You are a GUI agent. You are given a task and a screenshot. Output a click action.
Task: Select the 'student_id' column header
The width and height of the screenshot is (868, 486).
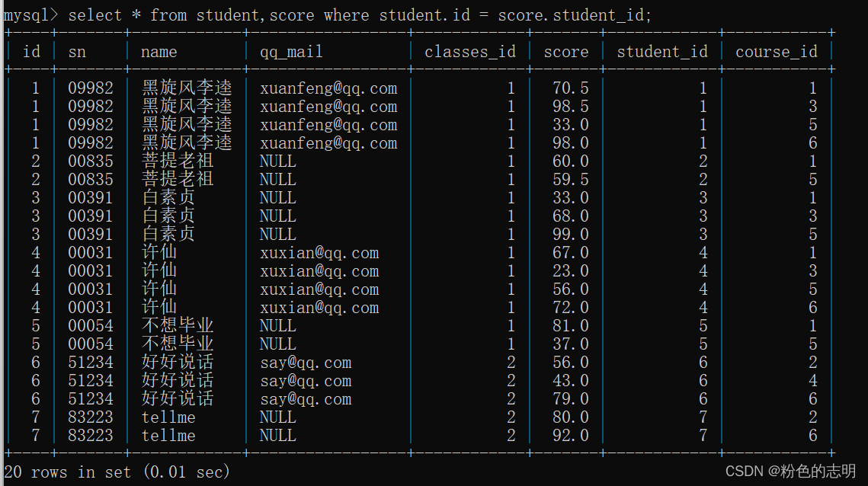(662, 52)
